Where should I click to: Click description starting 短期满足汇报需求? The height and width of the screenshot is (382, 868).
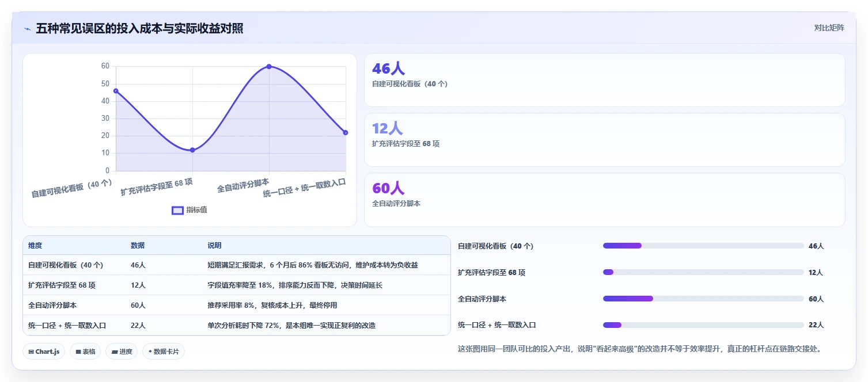point(313,265)
